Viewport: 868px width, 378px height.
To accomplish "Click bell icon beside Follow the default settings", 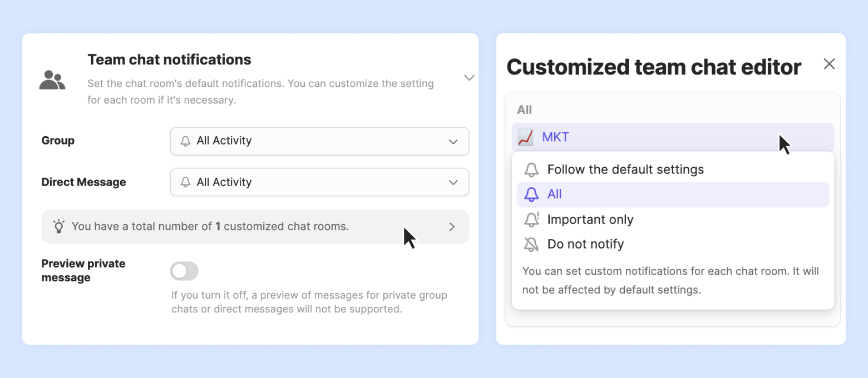I will point(532,170).
